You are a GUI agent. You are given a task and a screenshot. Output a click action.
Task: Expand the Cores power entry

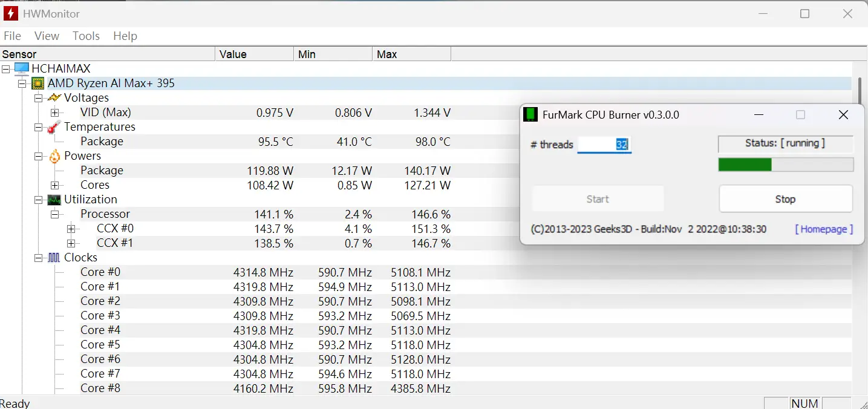coord(54,185)
